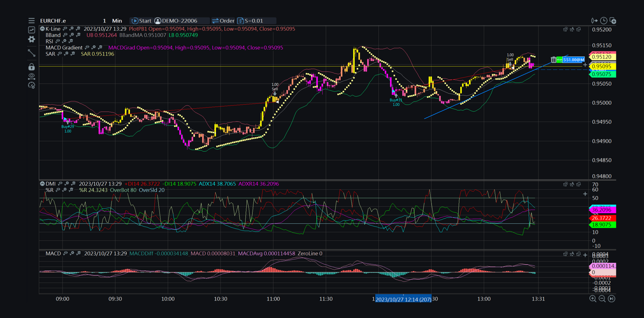The image size is (644, 318).
Task: Open the chart type icon in sidebar
Action: [x=31, y=30]
